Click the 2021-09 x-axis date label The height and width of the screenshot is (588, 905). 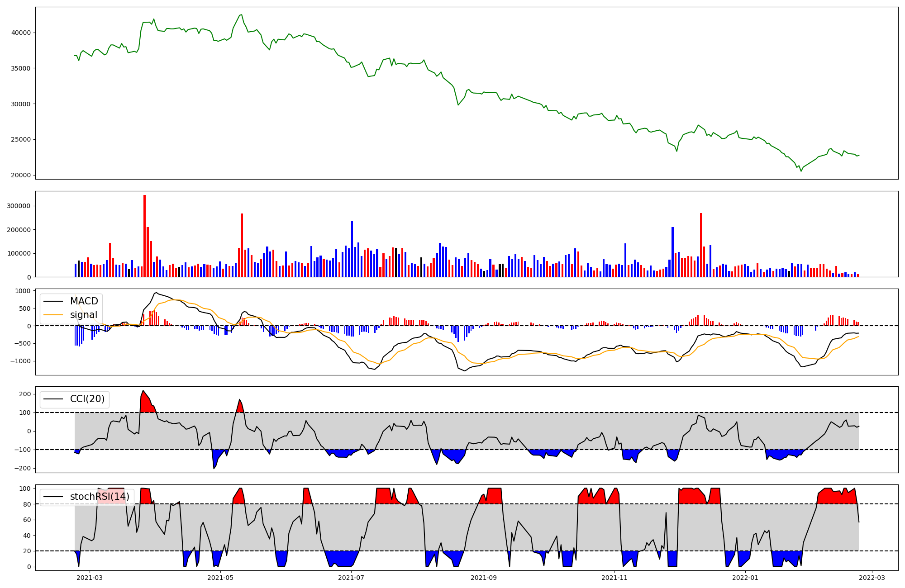pyautogui.click(x=484, y=578)
